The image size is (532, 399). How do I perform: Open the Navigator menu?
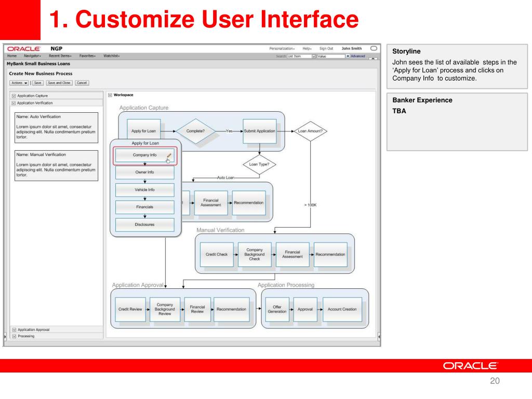coord(32,56)
